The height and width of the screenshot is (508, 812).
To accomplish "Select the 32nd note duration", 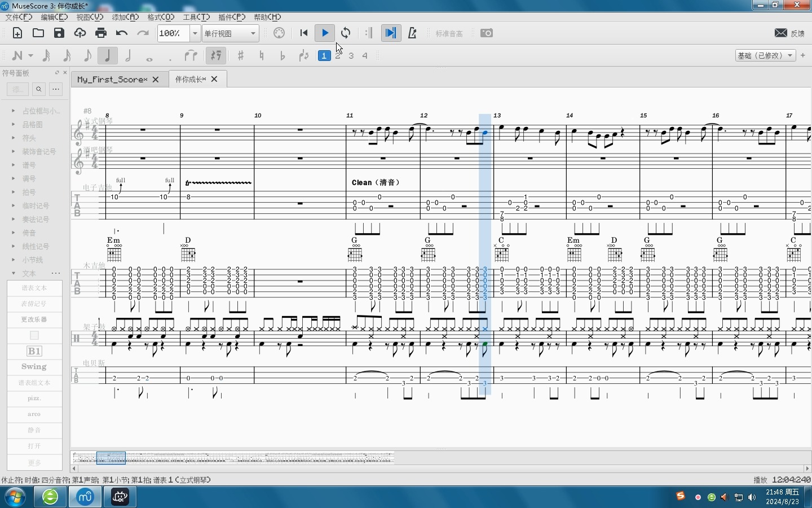I will [46, 55].
